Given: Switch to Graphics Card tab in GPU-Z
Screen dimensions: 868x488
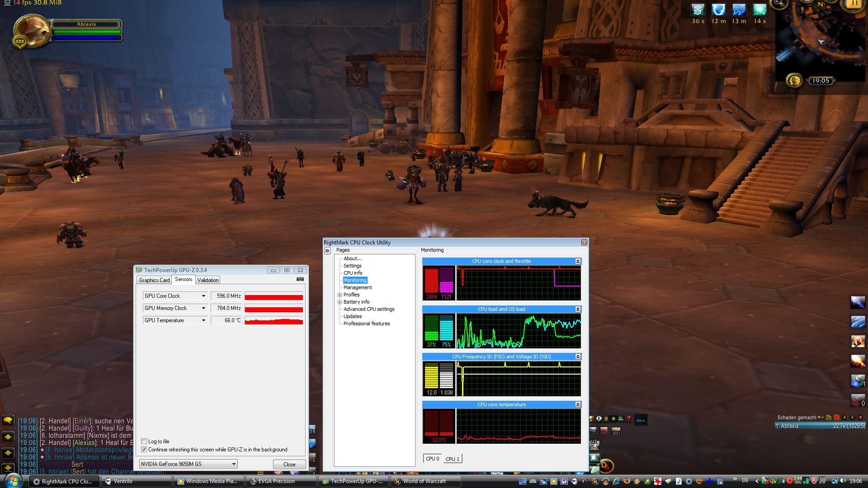Looking at the screenshot, I should click(x=155, y=280).
